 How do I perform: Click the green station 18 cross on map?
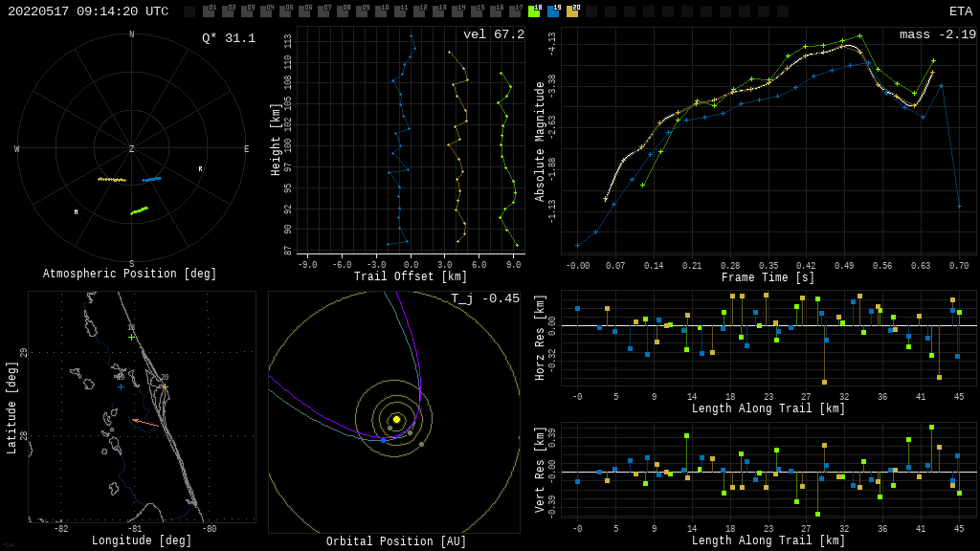click(x=132, y=337)
